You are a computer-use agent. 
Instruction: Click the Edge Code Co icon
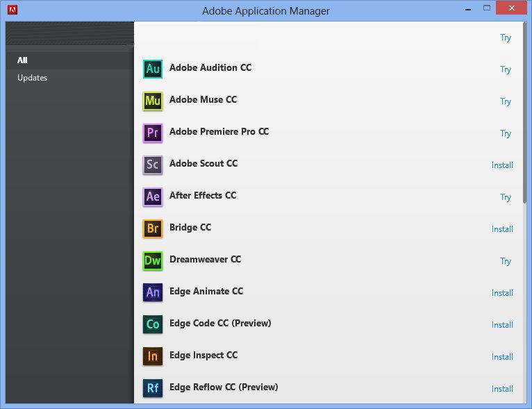153,324
